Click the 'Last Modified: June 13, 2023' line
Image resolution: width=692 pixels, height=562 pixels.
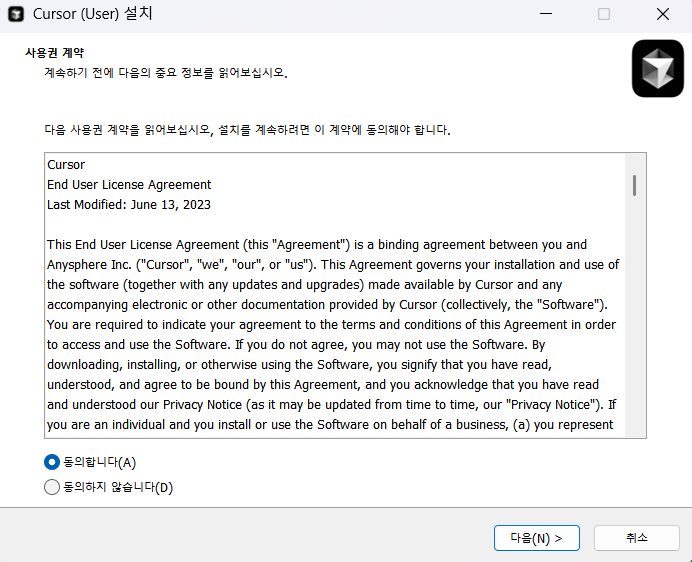tap(129, 205)
